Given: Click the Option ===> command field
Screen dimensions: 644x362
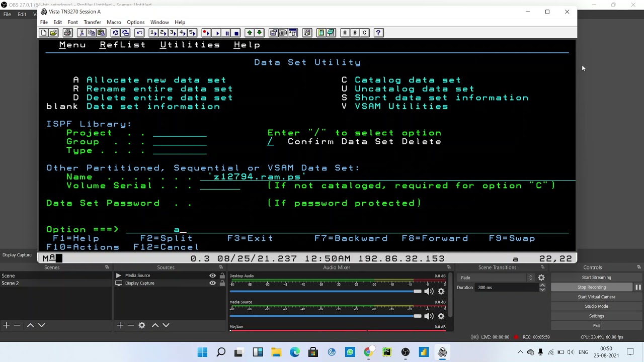Looking at the screenshot, I should click(x=347, y=230).
